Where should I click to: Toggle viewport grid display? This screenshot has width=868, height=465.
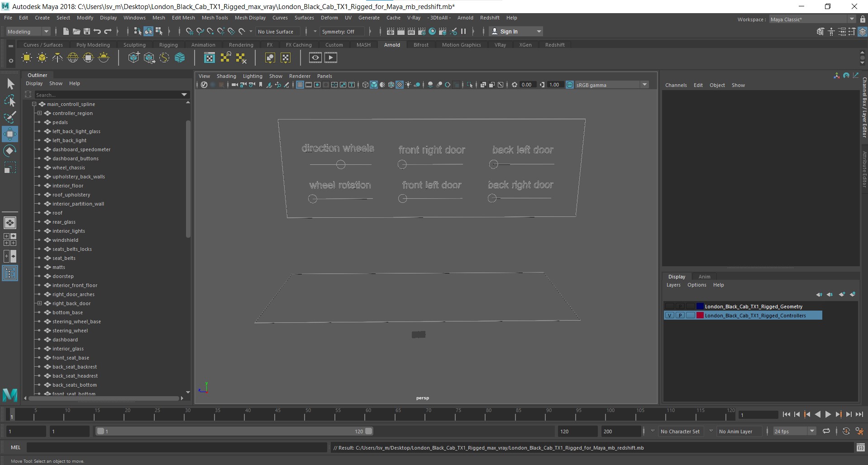[300, 85]
